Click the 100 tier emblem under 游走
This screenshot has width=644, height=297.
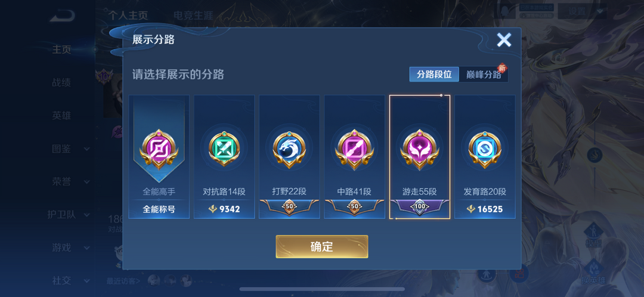[419, 206]
